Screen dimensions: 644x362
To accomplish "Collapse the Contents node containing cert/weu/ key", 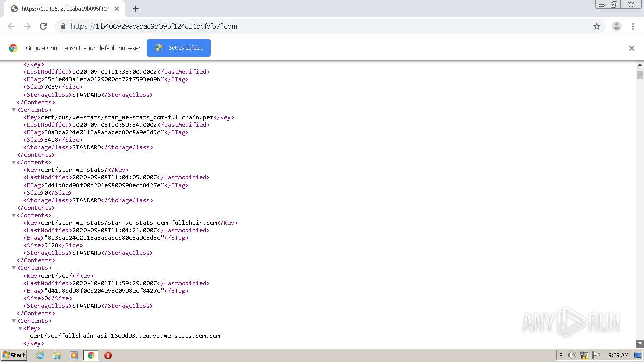I will tap(14, 268).
